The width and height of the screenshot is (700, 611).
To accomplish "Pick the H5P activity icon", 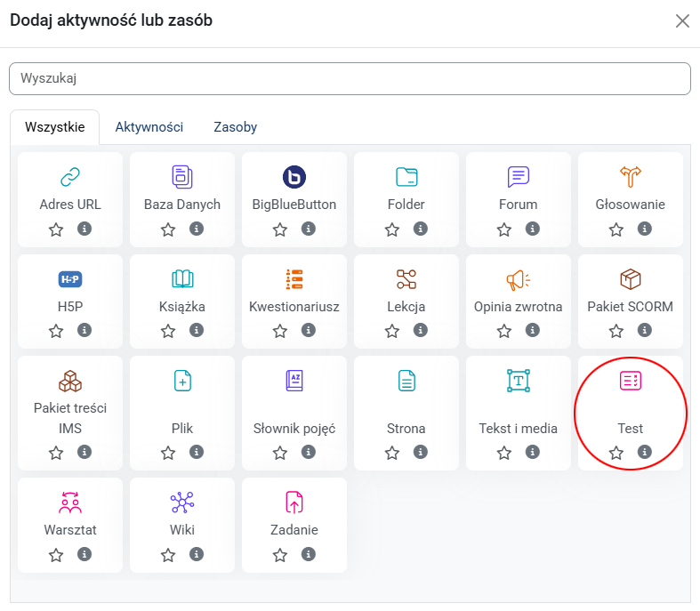I will [x=70, y=279].
